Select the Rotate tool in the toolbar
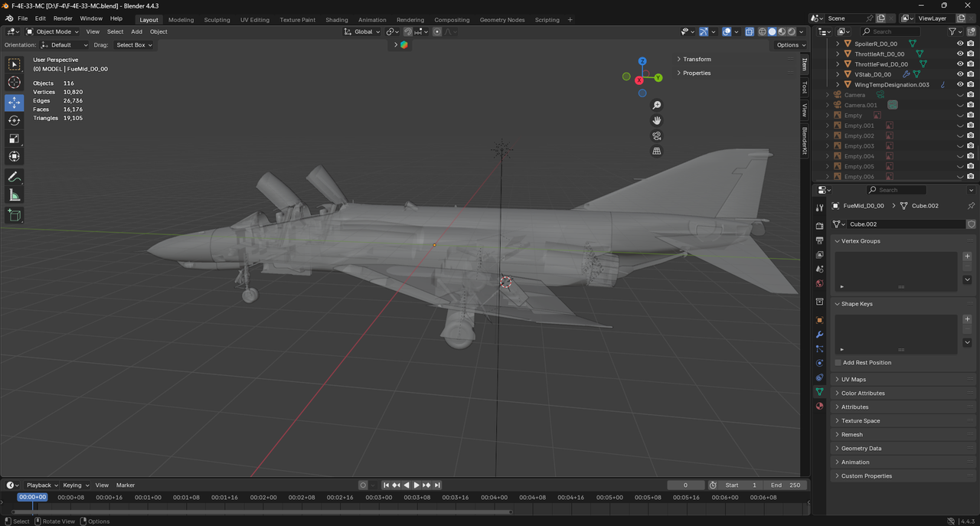Screen dimensions: 980x526 [x=15, y=120]
